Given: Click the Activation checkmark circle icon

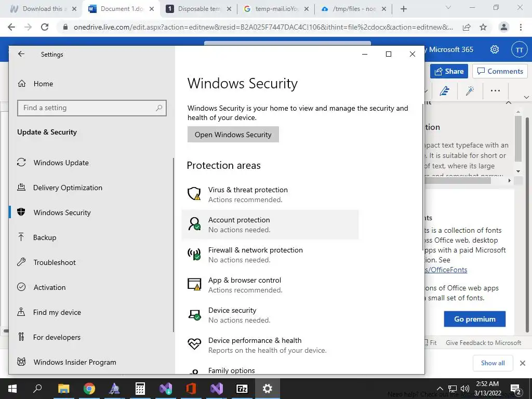Looking at the screenshot, I should [x=21, y=287].
